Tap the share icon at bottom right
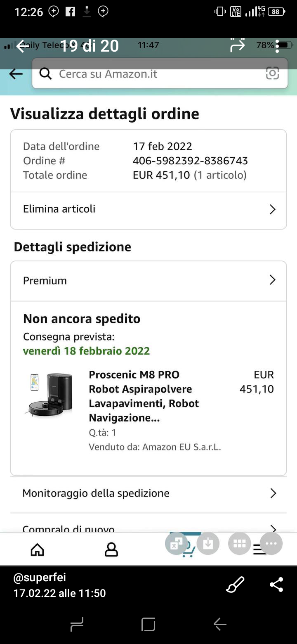The height and width of the screenshot is (644, 297). 276,585
